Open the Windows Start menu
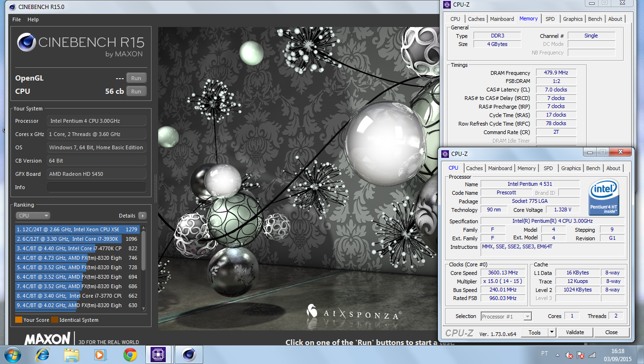The image size is (644, 364). coord(12,355)
